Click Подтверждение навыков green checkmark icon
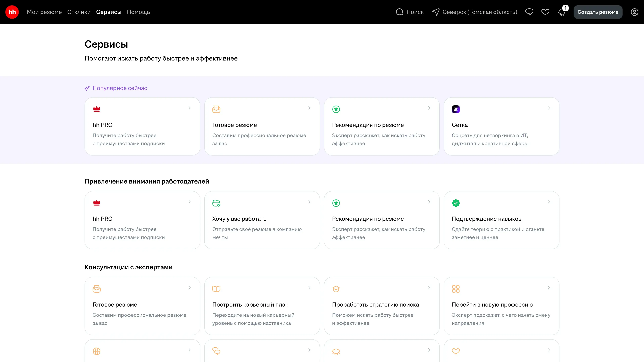The height and width of the screenshot is (362, 644). (x=455, y=203)
